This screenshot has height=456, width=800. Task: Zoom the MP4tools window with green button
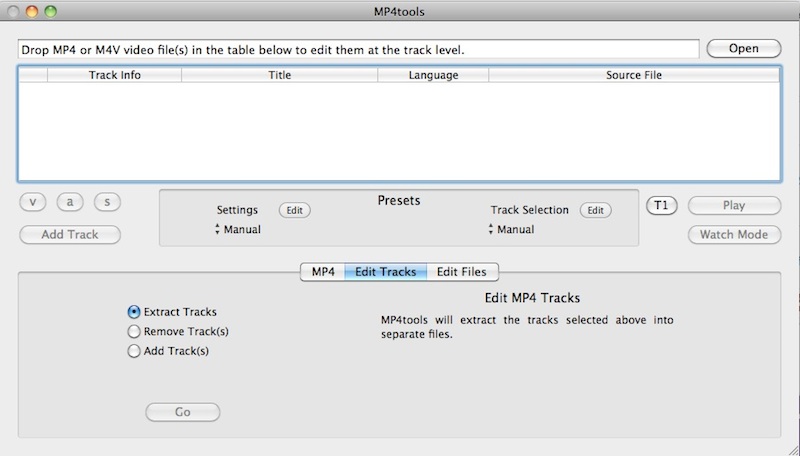pyautogui.click(x=51, y=11)
